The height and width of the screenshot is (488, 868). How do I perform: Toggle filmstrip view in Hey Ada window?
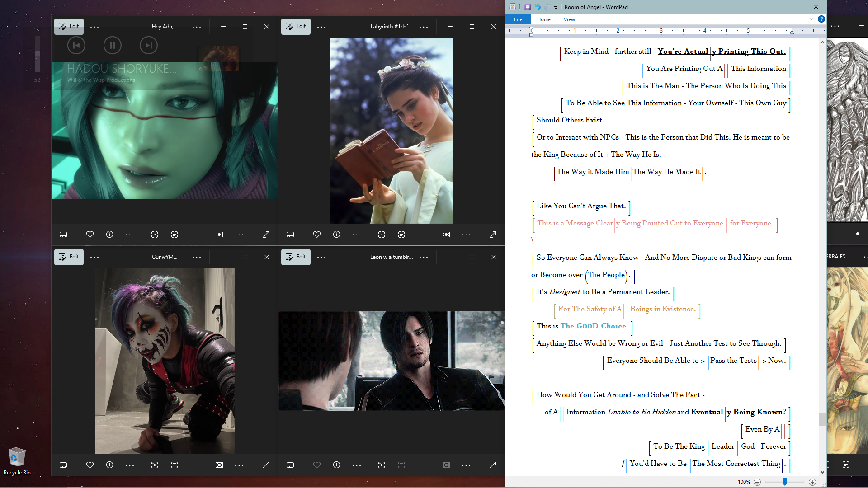63,235
